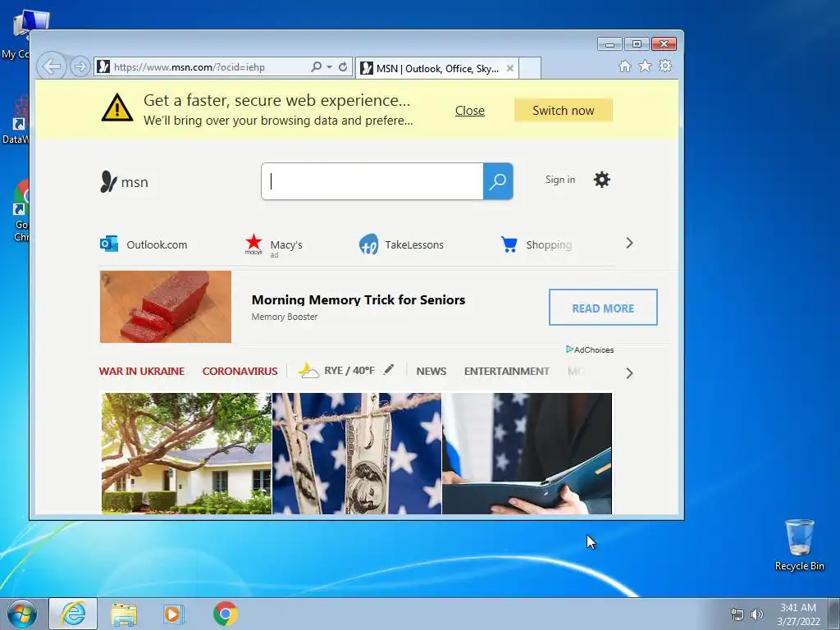Image resolution: width=840 pixels, height=630 pixels.
Task: Click the Memory Booster advertiser text
Action: pyautogui.click(x=285, y=317)
